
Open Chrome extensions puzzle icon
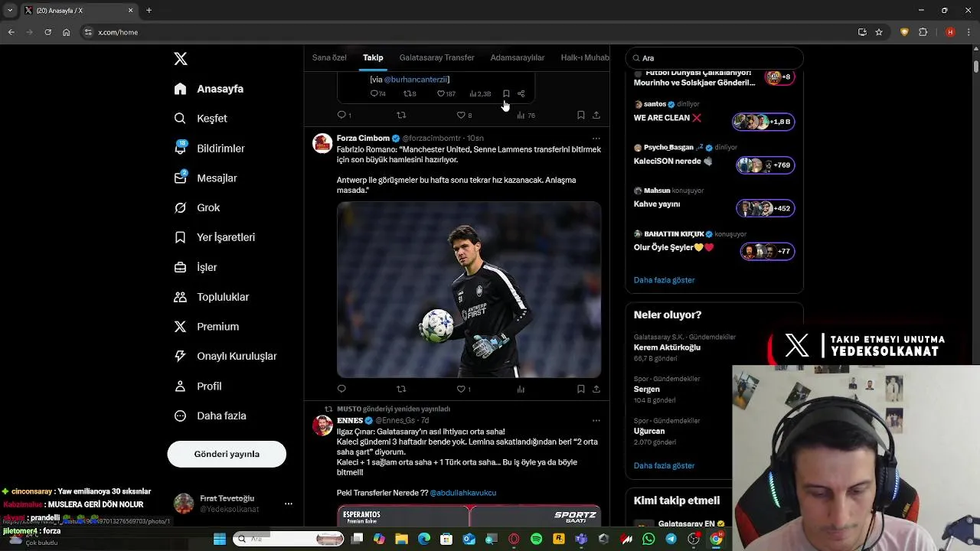923,32
